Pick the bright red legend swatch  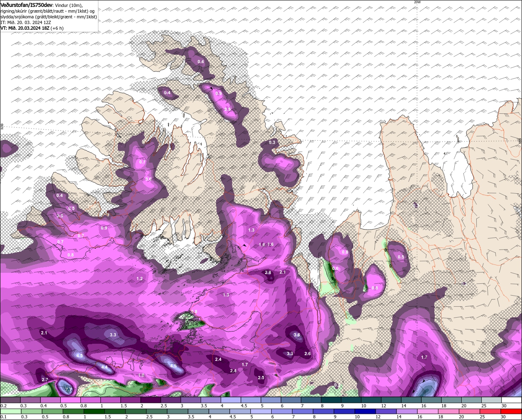point(512,411)
